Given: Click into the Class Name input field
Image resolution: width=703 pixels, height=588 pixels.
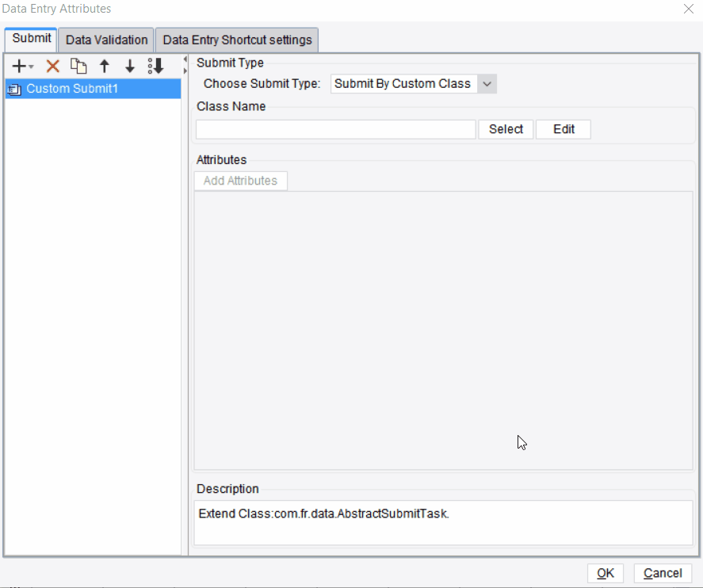Looking at the screenshot, I should tap(336, 129).
